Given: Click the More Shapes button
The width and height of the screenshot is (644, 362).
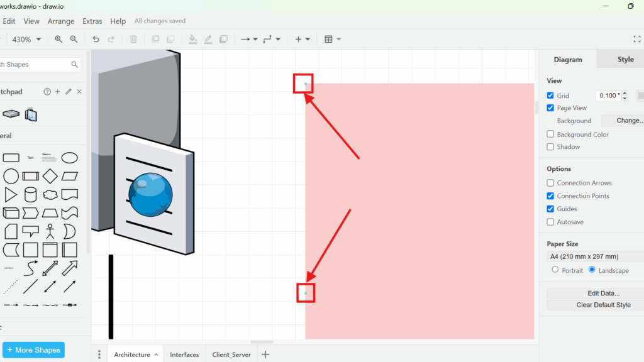Looking at the screenshot, I should 33,349.
